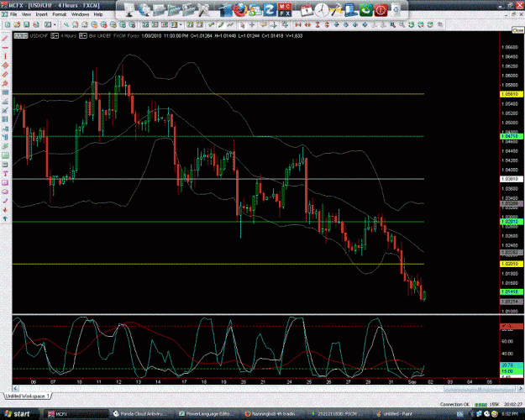
Task: Select the horizontal line drawing tool in sidebar
Action: (5, 48)
